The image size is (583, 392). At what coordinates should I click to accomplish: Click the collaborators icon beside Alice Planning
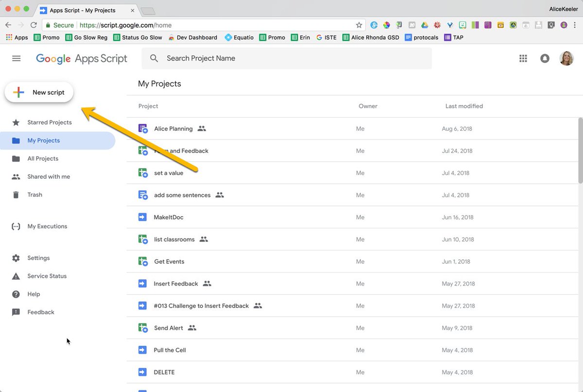(202, 128)
